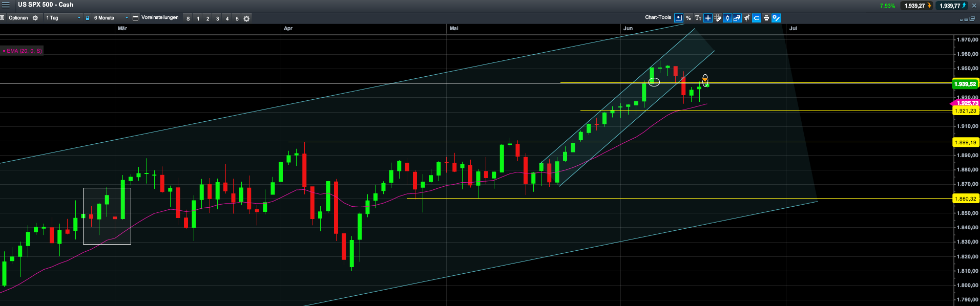980x306 pixels.
Task: Open the Optionen menu
Action: click(x=18, y=18)
